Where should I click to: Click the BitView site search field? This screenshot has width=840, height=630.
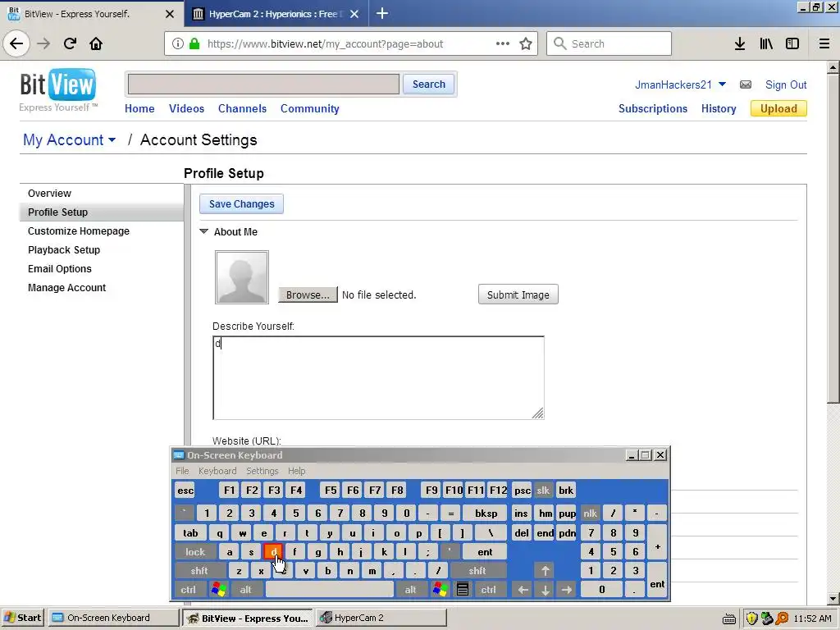263,84
